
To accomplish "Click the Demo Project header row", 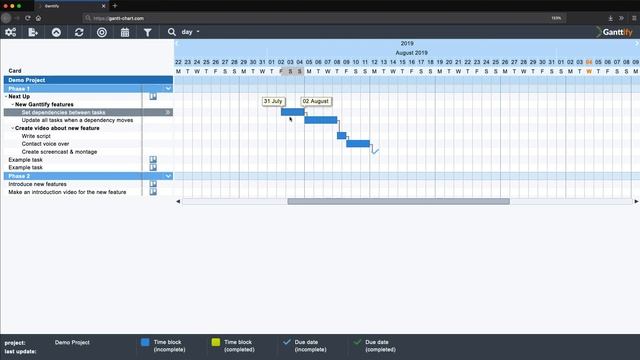I will 88,80.
